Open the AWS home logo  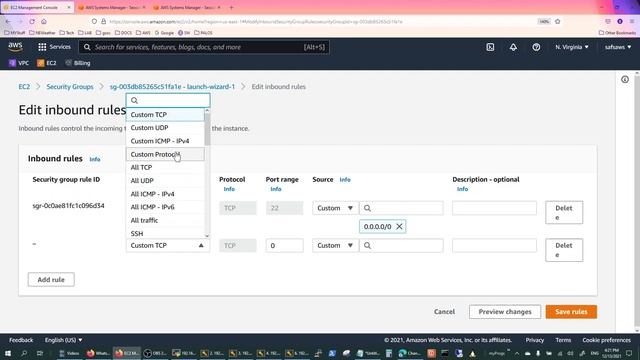pyautogui.click(x=16, y=47)
